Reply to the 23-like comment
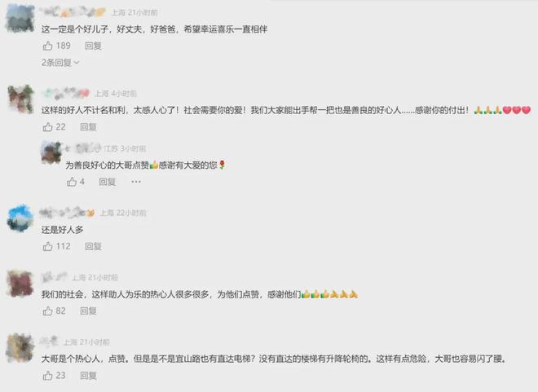The image size is (538, 392). click(88, 376)
